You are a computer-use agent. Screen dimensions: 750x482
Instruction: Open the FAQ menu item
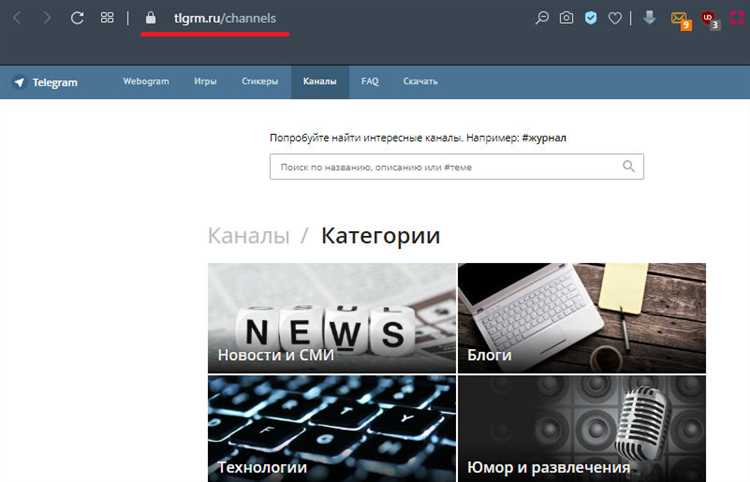(370, 81)
